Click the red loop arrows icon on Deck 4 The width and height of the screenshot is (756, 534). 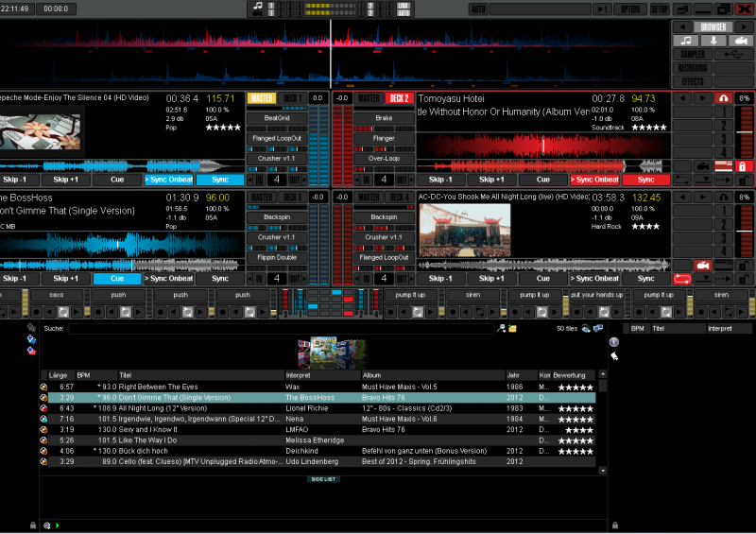(681, 279)
